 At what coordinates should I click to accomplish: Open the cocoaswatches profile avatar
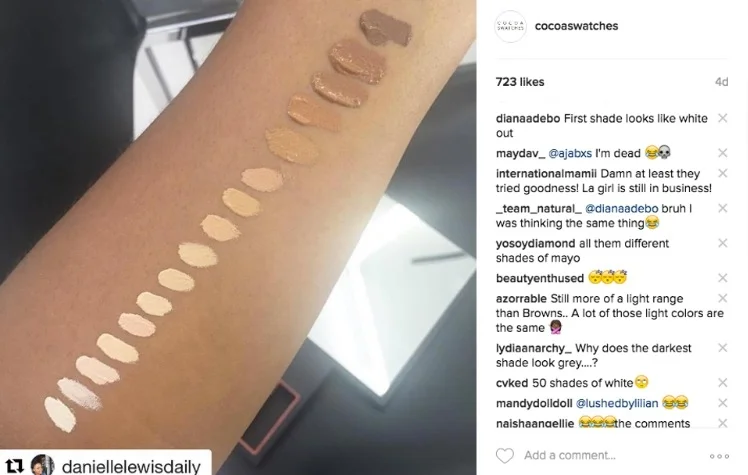(510, 26)
